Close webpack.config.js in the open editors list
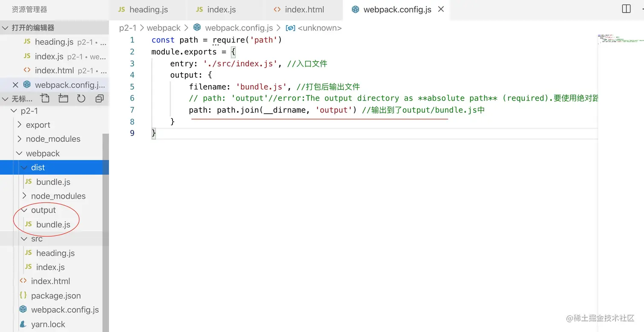 [15, 85]
